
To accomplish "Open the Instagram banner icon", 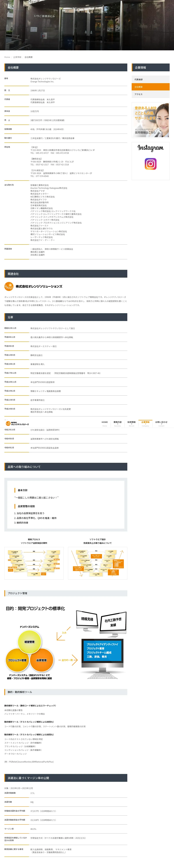I will point(150,164).
